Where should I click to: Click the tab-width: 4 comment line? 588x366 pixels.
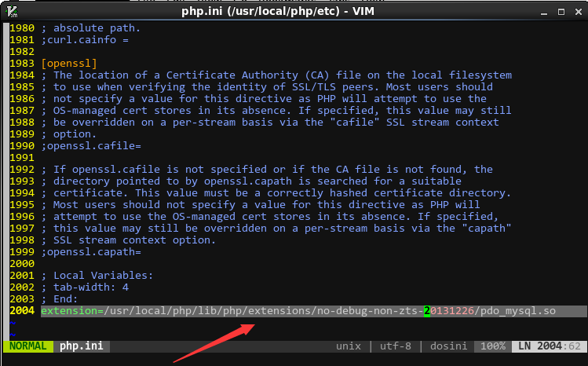(86, 287)
